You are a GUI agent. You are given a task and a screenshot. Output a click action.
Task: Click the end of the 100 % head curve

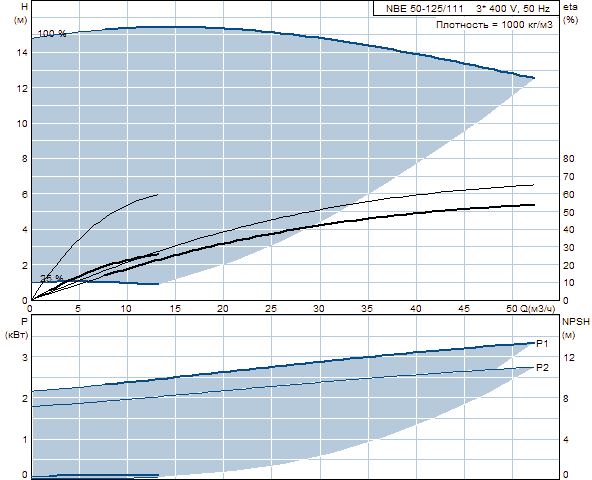534,78
